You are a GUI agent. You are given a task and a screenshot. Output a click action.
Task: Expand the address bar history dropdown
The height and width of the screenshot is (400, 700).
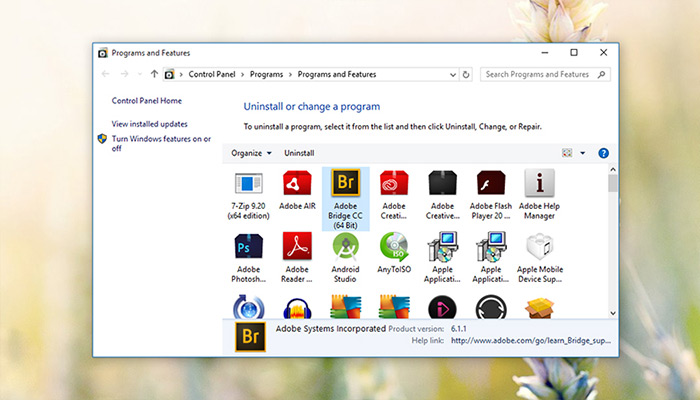coord(453,75)
